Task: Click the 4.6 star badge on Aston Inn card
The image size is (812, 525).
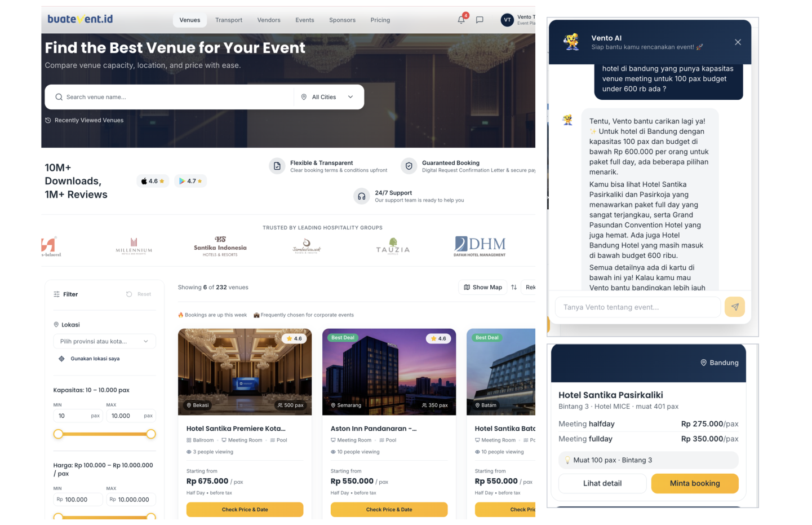Action: pyautogui.click(x=438, y=338)
